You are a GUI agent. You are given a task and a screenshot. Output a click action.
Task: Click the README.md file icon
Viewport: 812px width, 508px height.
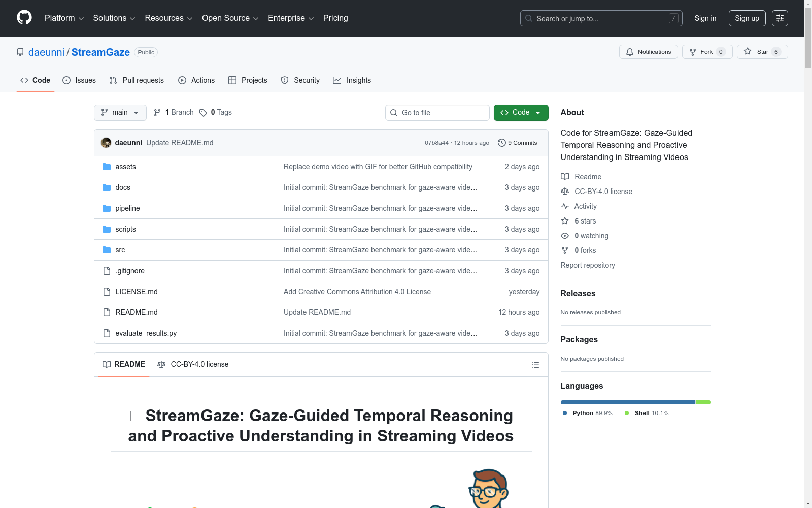107,312
